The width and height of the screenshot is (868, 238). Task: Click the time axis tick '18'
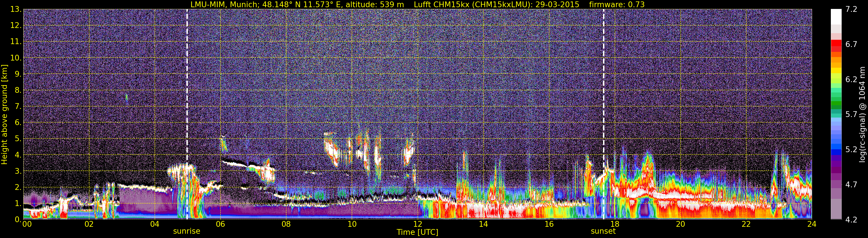click(x=614, y=224)
